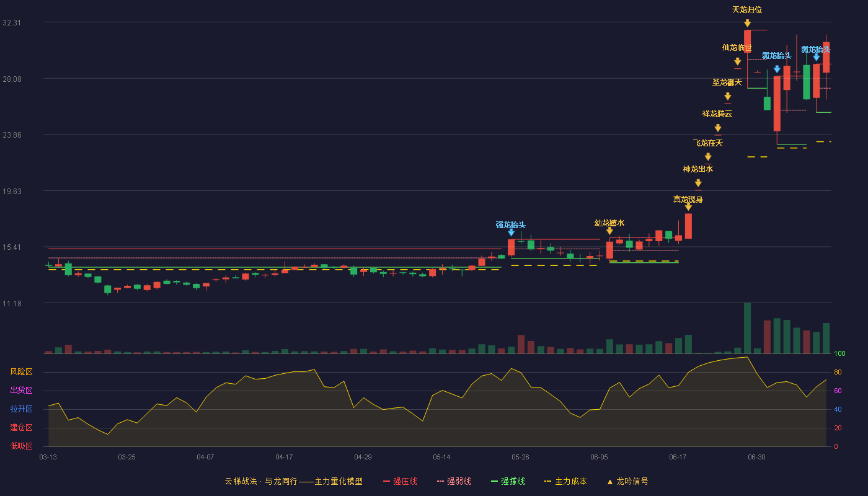Click the 11.18 price axis label
The height and width of the screenshot is (496, 868).
[12, 304]
